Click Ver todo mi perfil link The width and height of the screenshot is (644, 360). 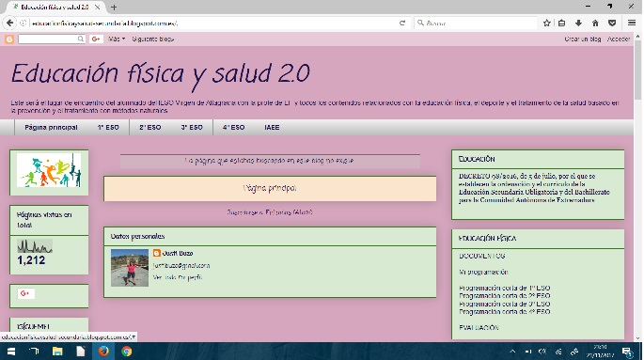coord(177,277)
